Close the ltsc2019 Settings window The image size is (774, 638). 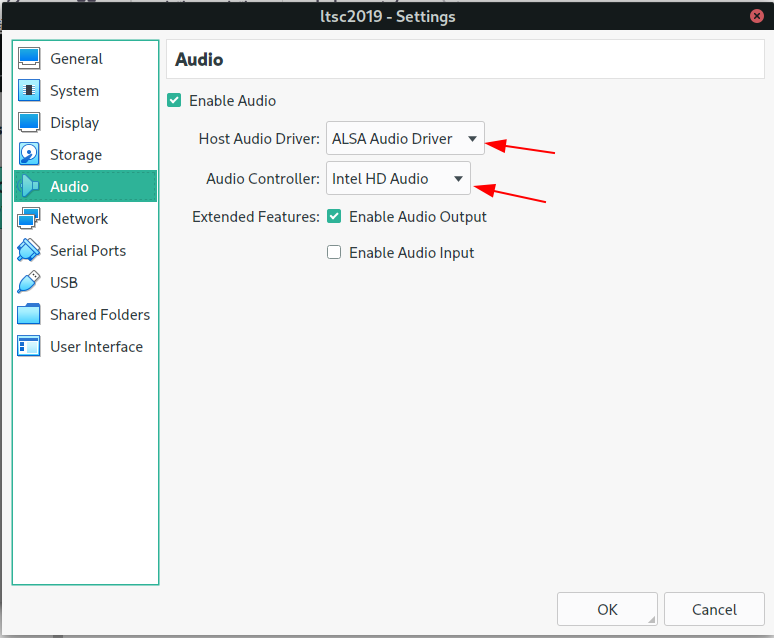pyautogui.click(x=756, y=16)
